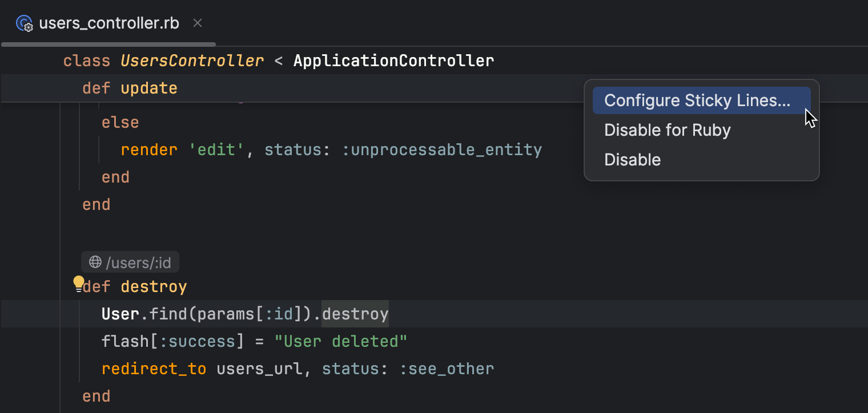
Task: Click the 'edit' string literal
Action: tap(216, 150)
